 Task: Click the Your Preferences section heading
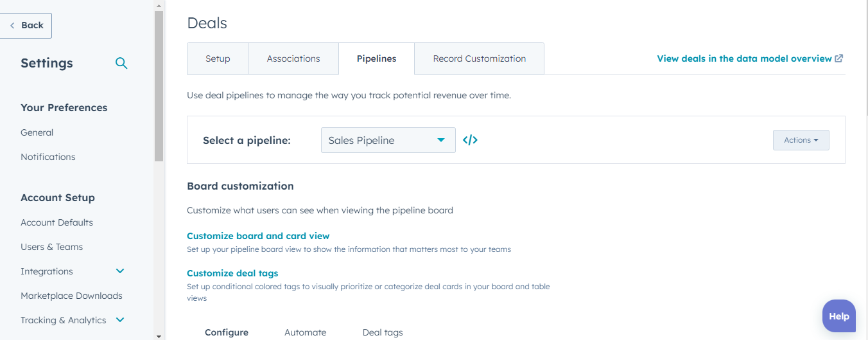pos(64,107)
